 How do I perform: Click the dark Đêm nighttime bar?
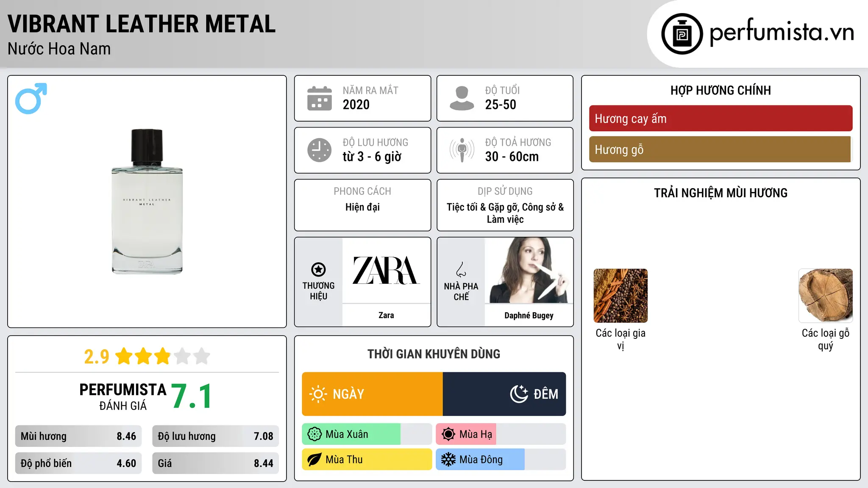(x=504, y=394)
